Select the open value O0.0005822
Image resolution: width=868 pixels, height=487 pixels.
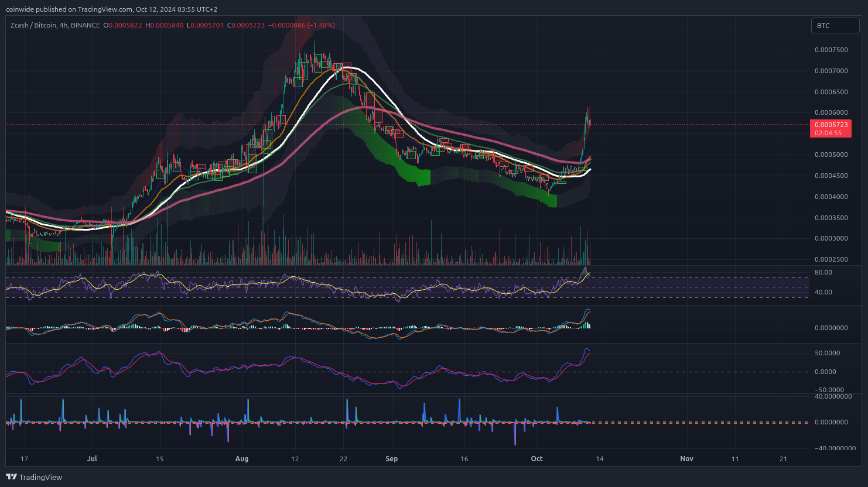click(x=123, y=25)
